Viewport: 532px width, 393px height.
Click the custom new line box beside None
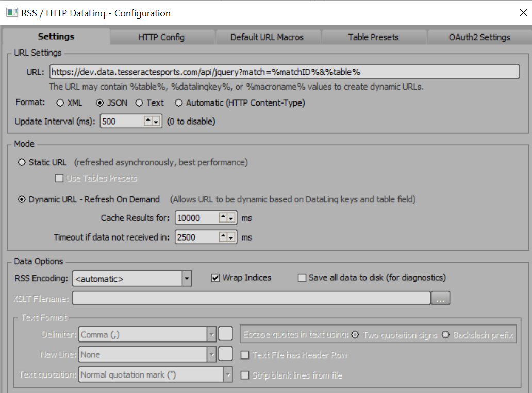(x=225, y=354)
